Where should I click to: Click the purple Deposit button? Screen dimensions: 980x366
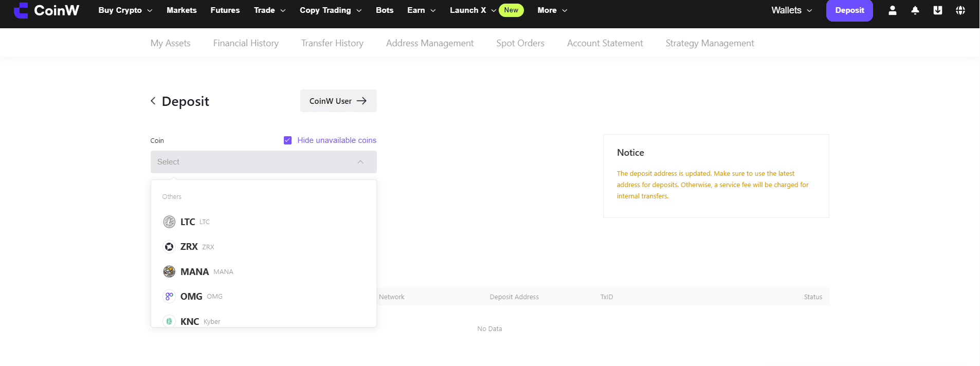click(x=849, y=10)
